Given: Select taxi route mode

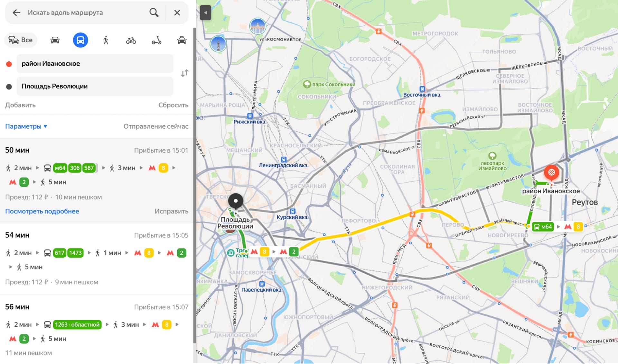Looking at the screenshot, I should pyautogui.click(x=182, y=40).
